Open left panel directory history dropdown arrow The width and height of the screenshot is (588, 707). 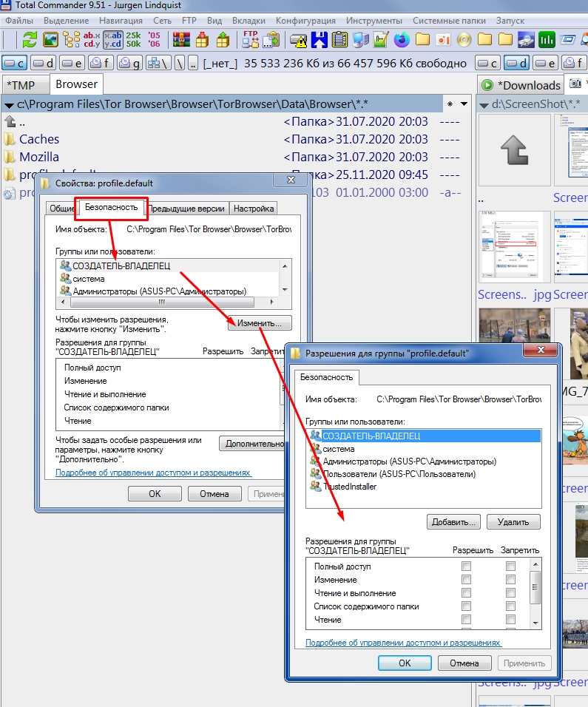tap(464, 104)
